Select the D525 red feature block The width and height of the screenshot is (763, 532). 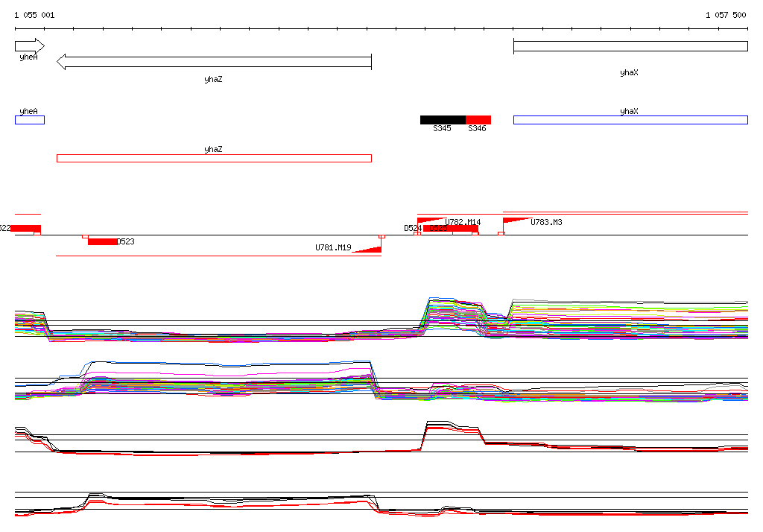coord(451,228)
